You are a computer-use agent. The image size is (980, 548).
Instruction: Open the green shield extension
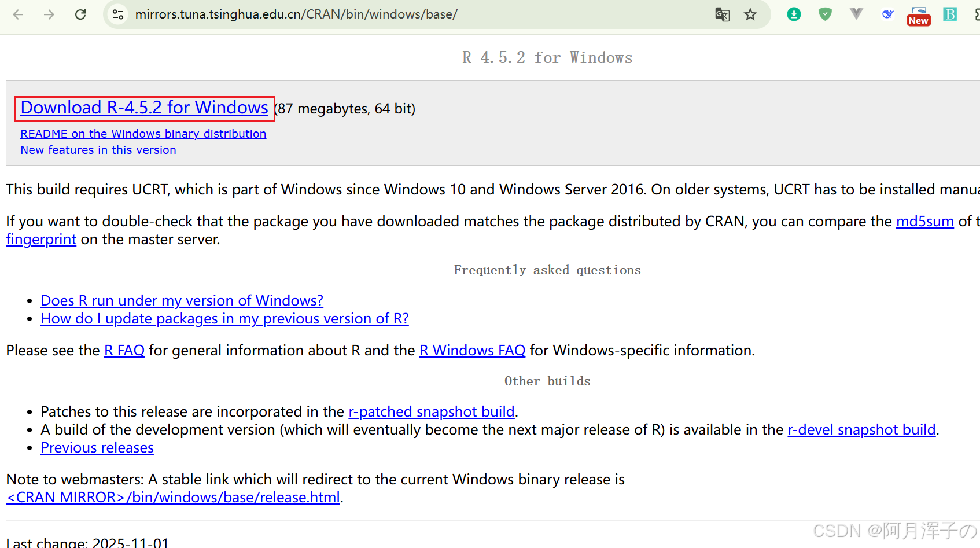(825, 14)
